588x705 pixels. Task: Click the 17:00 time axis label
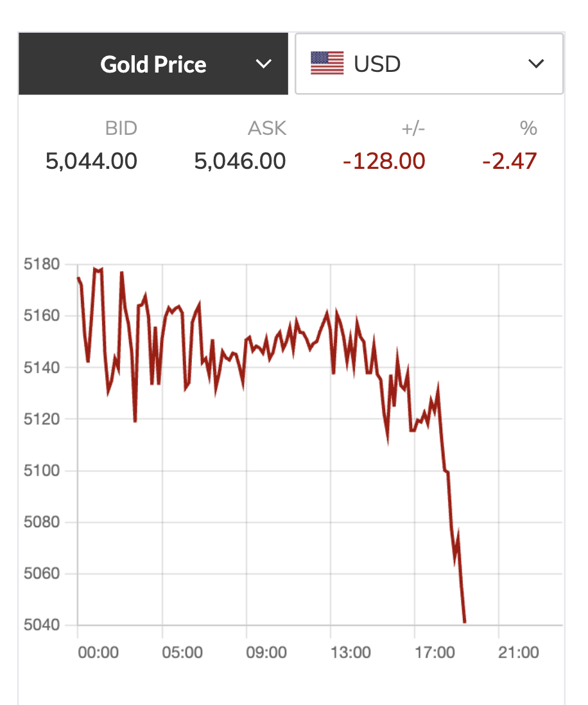pyautogui.click(x=435, y=653)
